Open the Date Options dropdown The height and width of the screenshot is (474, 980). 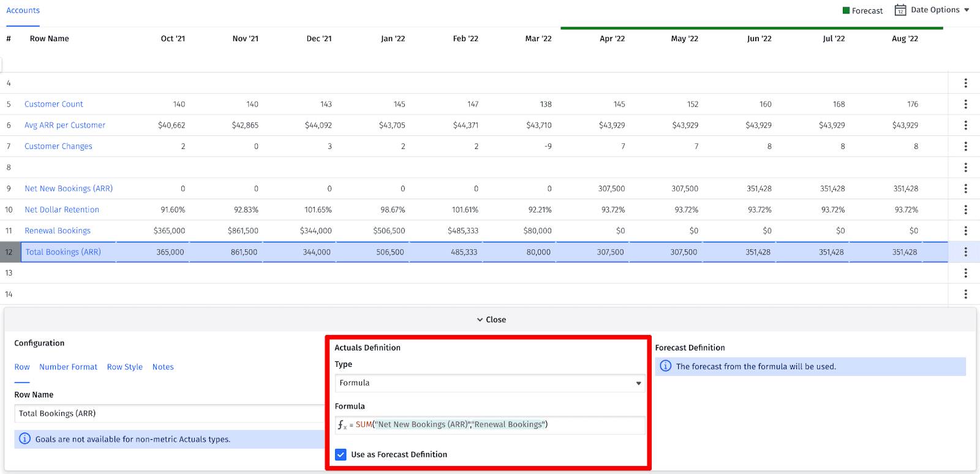pyautogui.click(x=940, y=10)
